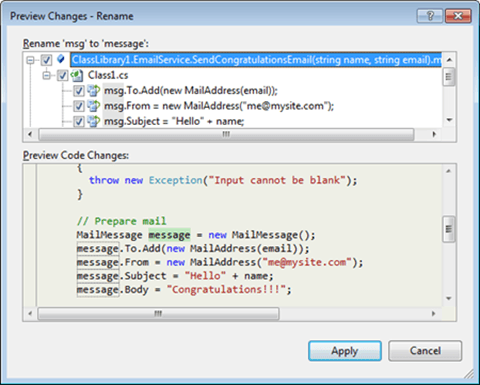Click code preview scroll up arrow

(449, 171)
